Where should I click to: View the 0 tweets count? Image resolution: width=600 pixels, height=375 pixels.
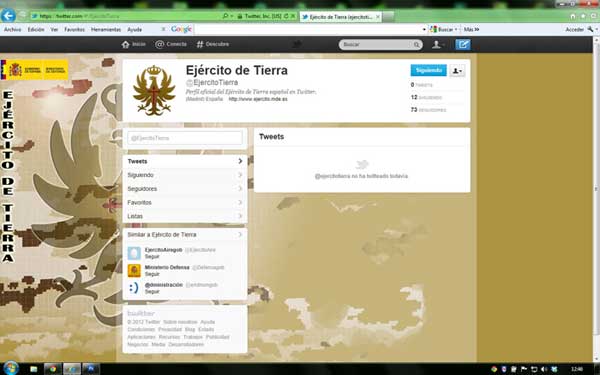click(x=422, y=85)
